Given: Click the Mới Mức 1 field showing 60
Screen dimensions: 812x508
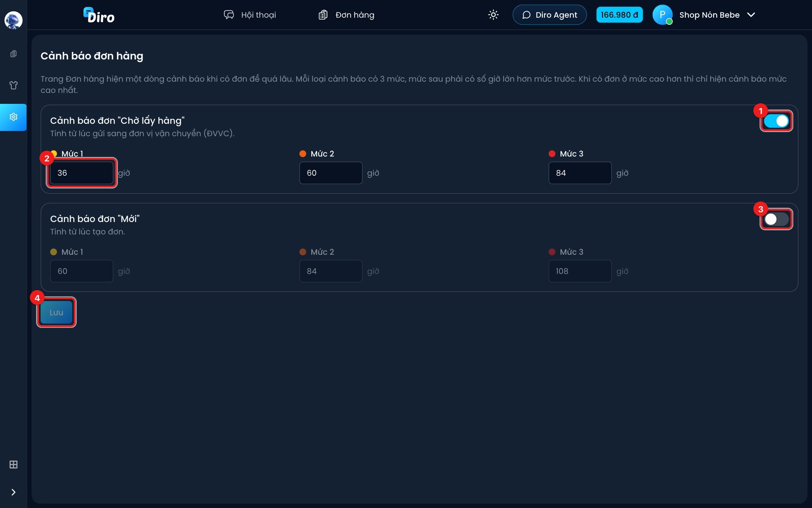Looking at the screenshot, I should click(82, 271).
